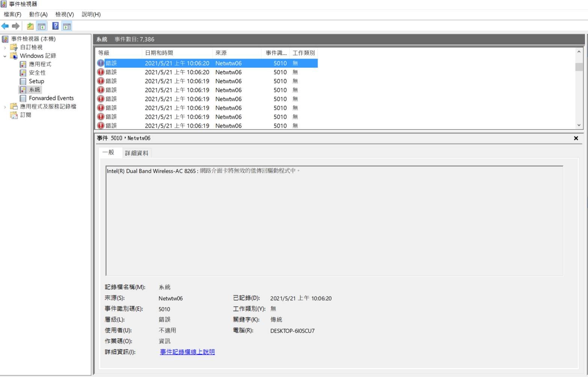Image resolution: width=588 pixels, height=377 pixels.
Task: Click the 作業碼 value 資訊
Action: coord(164,341)
